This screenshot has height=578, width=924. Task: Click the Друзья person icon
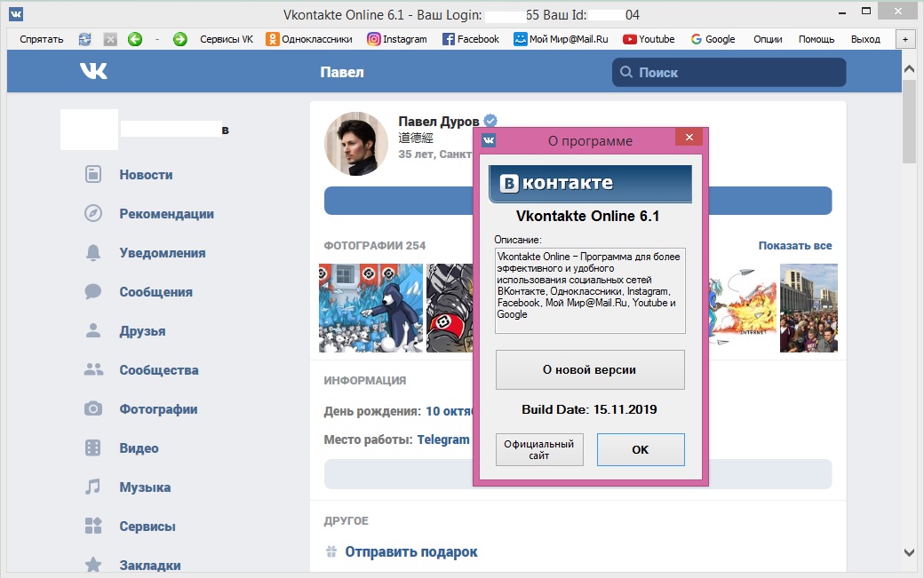click(93, 330)
